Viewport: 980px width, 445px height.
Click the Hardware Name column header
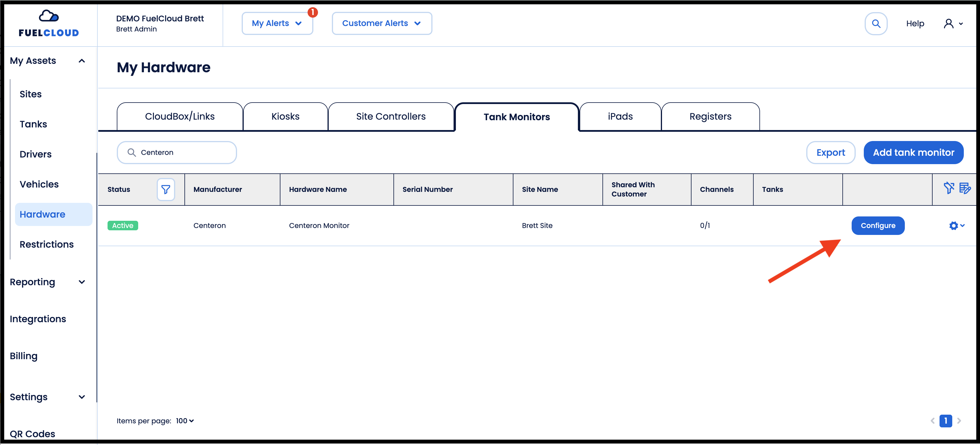(x=318, y=189)
